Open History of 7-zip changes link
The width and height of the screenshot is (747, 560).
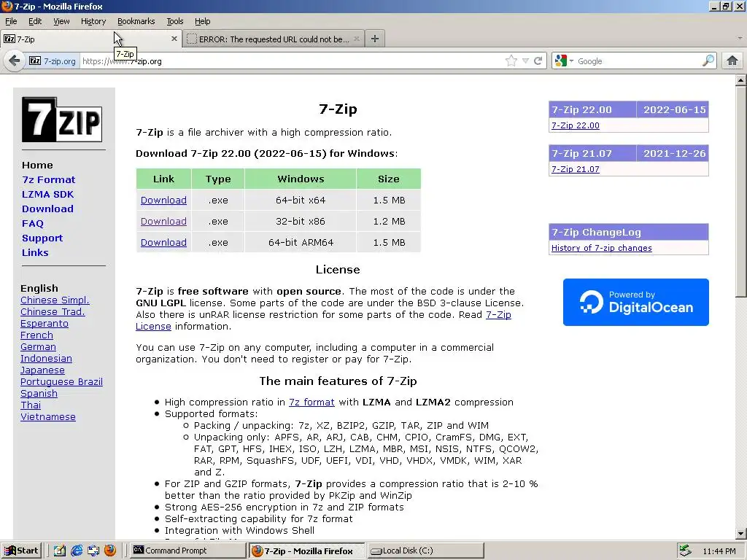point(602,248)
